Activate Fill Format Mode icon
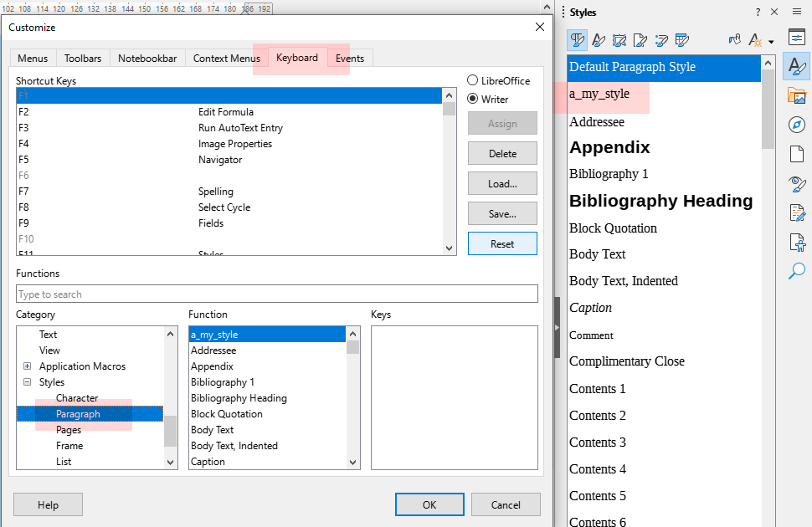812x527 pixels. click(734, 40)
